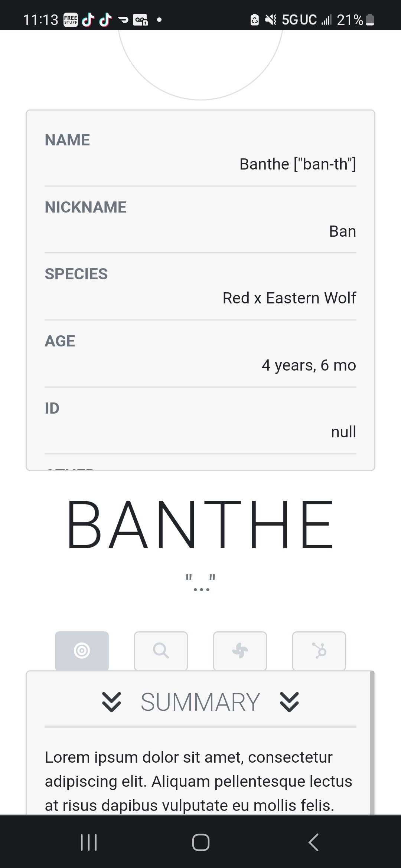Tap the left double chevron beside SUMMARY
The image size is (401, 868).
111,702
